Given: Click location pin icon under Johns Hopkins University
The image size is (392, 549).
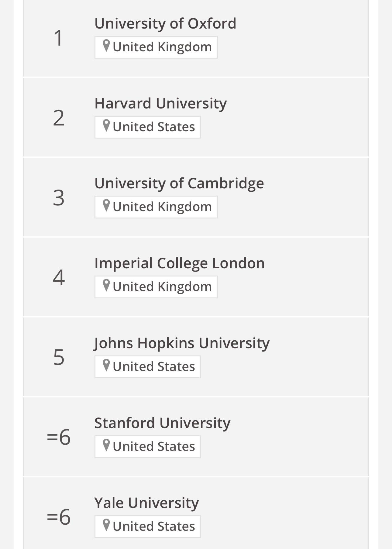Looking at the screenshot, I should pyautogui.click(x=106, y=365).
